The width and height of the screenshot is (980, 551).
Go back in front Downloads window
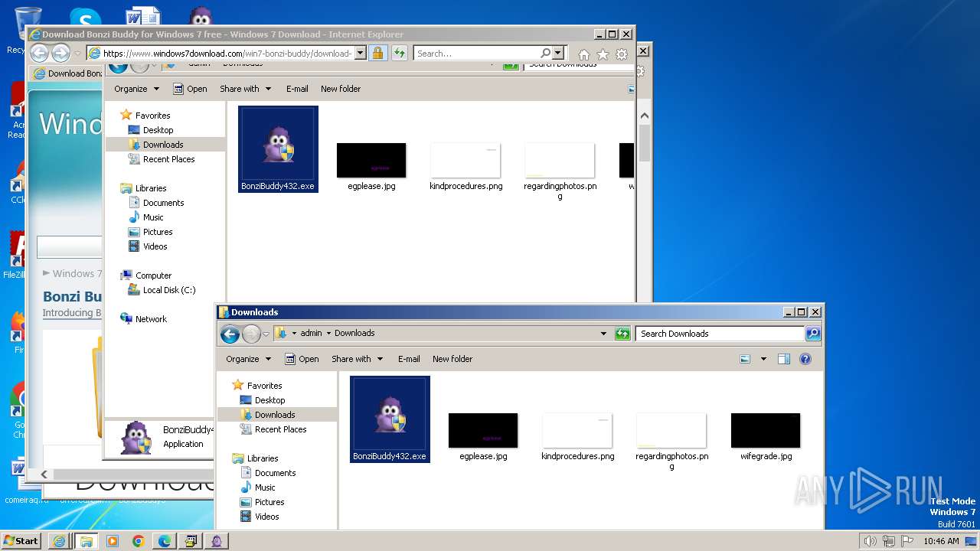pos(230,334)
